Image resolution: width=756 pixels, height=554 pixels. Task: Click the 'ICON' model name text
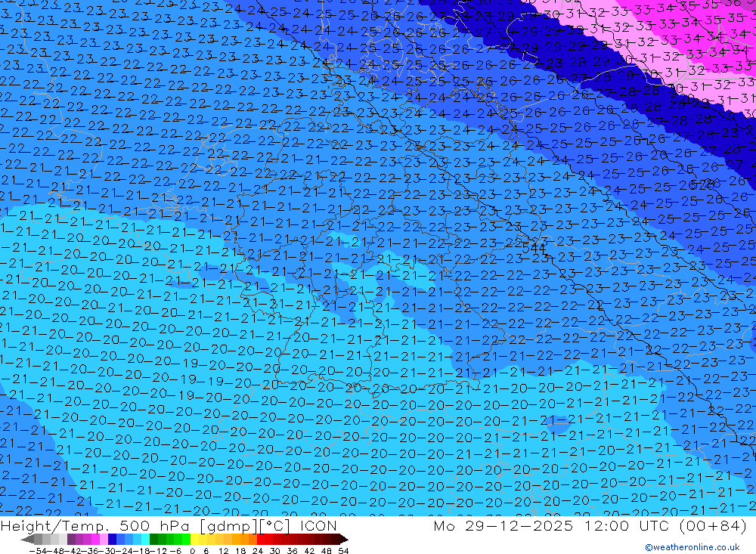pyautogui.click(x=318, y=525)
